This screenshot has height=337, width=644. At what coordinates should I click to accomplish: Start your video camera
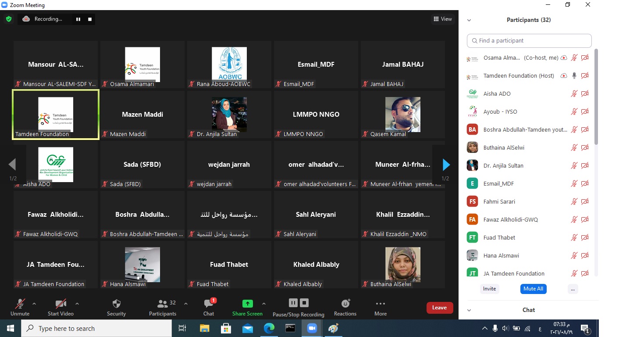(x=60, y=307)
